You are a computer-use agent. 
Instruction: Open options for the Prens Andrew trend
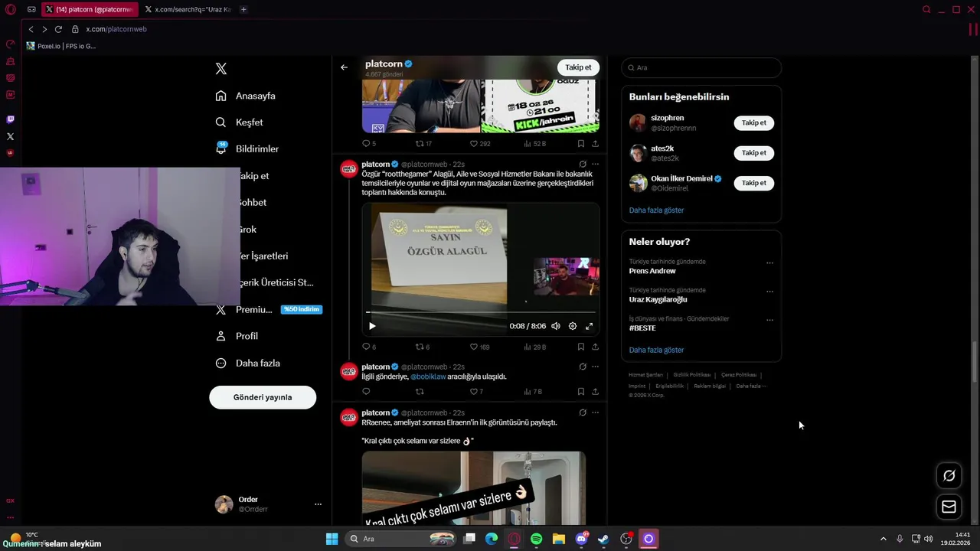(769, 262)
